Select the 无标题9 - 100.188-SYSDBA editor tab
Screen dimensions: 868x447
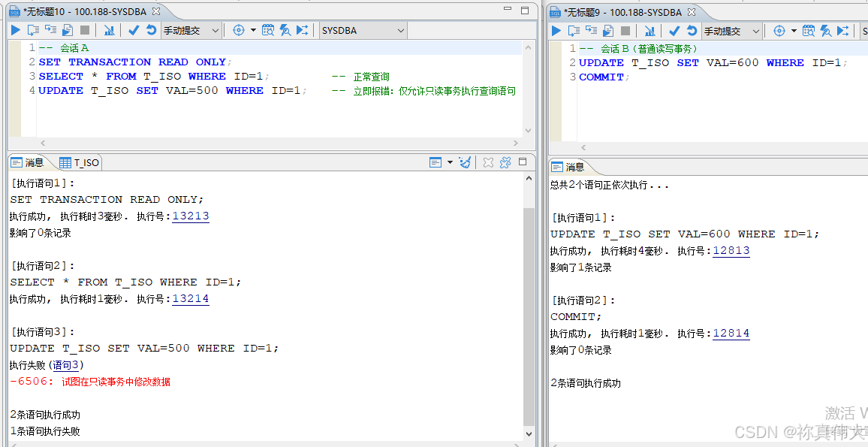point(623,12)
